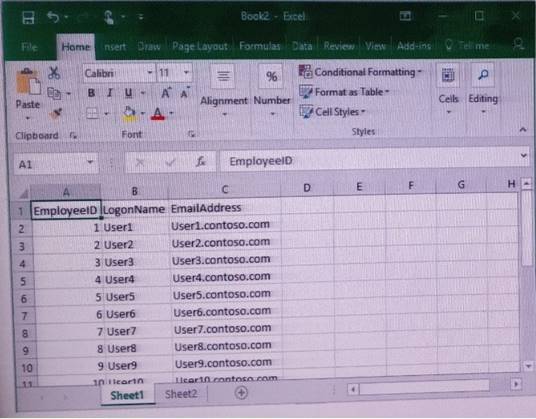The image size is (536, 419).
Task: Select cell C2 with User1.contoso.com
Action: tap(225, 226)
